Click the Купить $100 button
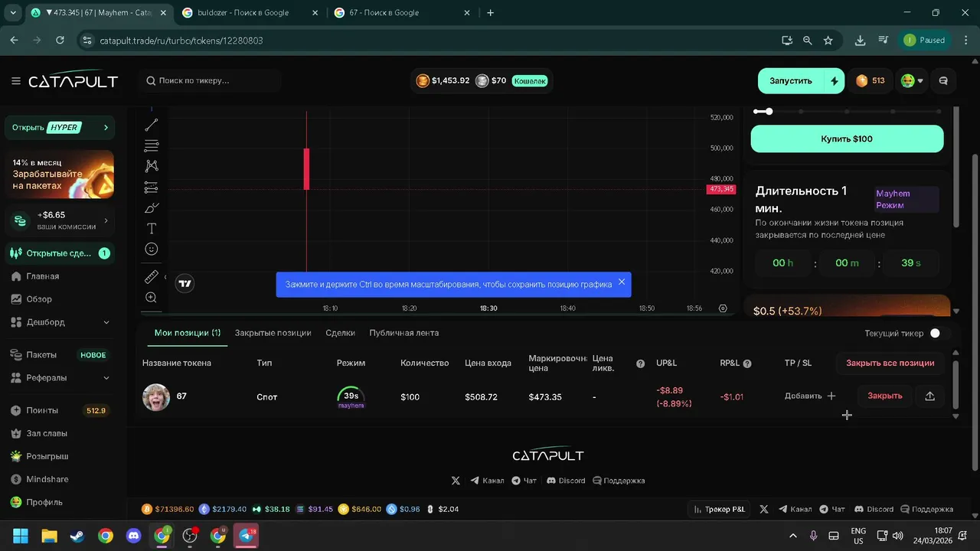This screenshot has height=551, width=980. tap(847, 139)
